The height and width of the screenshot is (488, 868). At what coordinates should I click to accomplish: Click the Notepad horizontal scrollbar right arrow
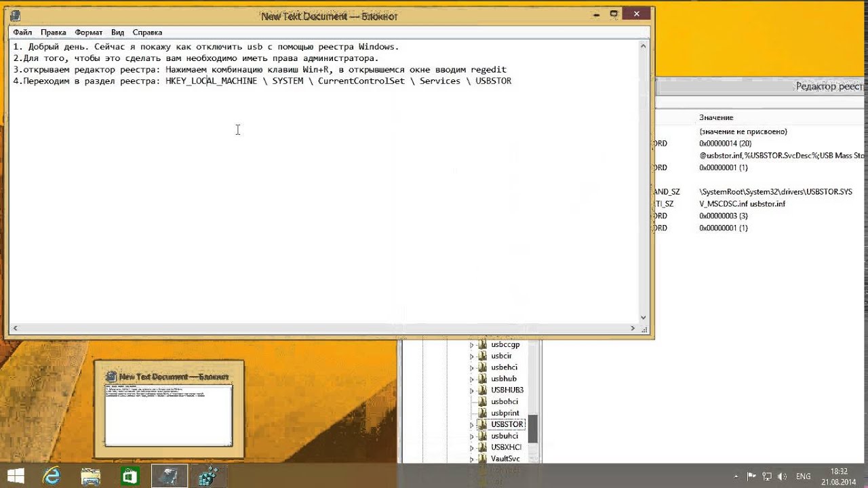(x=633, y=328)
